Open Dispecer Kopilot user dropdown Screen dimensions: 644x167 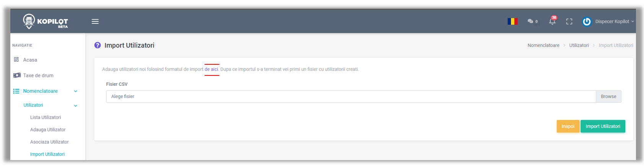tap(614, 21)
